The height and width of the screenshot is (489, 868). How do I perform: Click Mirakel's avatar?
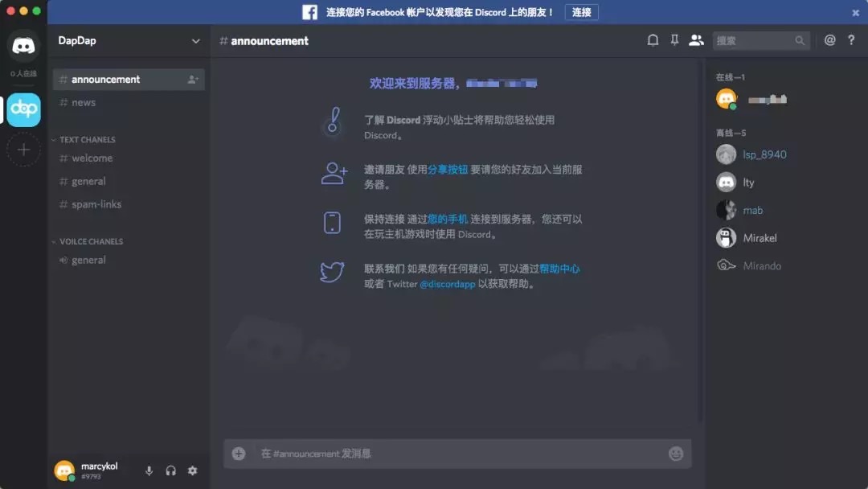click(727, 238)
